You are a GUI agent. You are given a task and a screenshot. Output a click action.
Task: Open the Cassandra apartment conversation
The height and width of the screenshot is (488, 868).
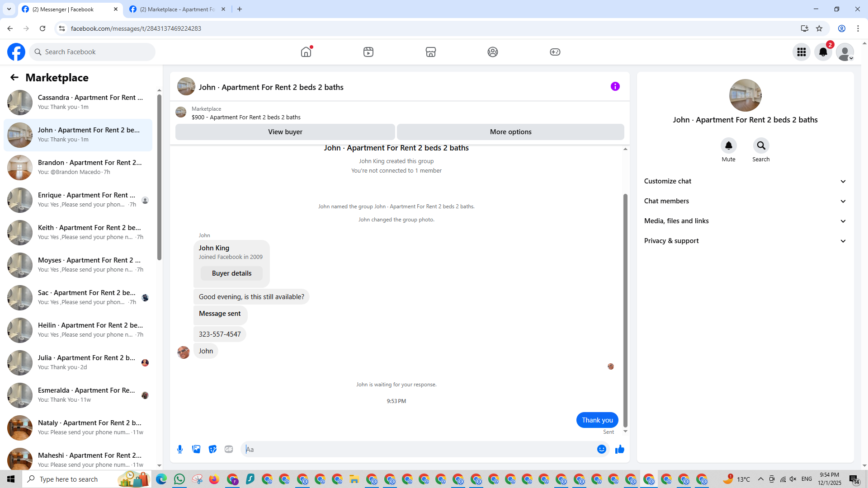pos(78,102)
